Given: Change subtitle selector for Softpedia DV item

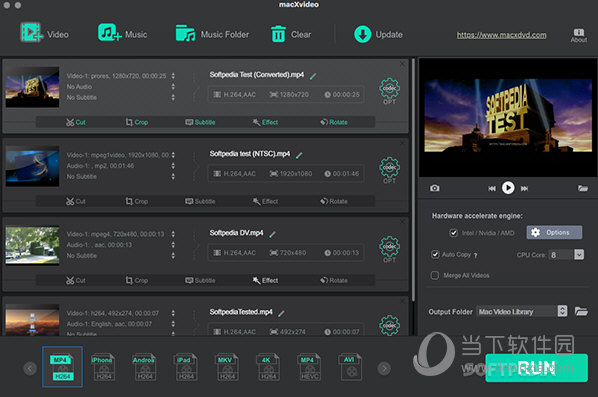Looking at the screenshot, I should [x=173, y=255].
